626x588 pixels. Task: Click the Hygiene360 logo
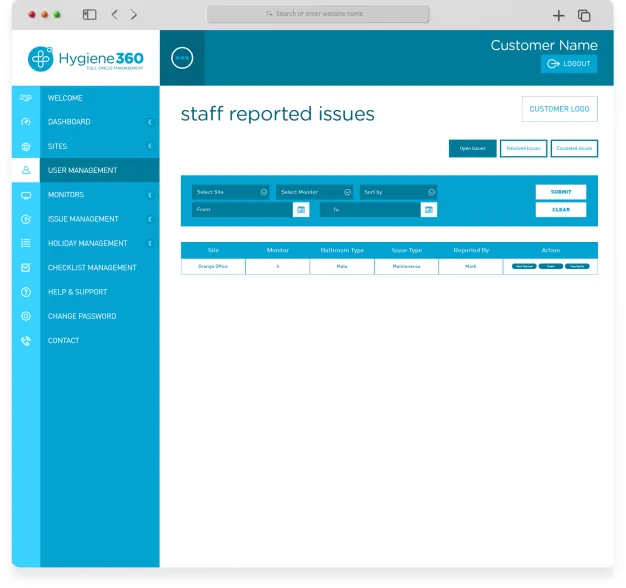(x=85, y=59)
